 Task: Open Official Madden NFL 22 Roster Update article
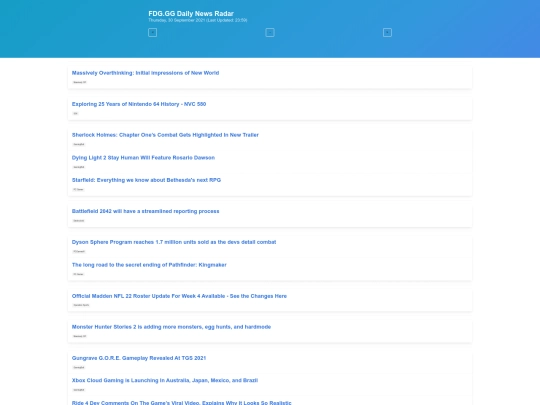point(179,296)
